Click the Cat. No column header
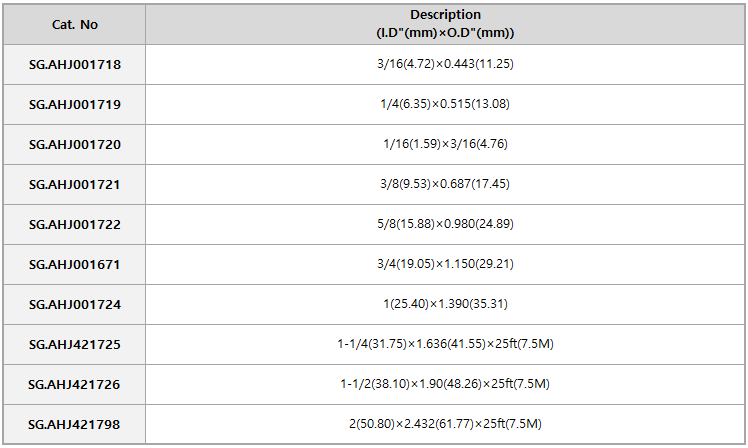 (74, 24)
